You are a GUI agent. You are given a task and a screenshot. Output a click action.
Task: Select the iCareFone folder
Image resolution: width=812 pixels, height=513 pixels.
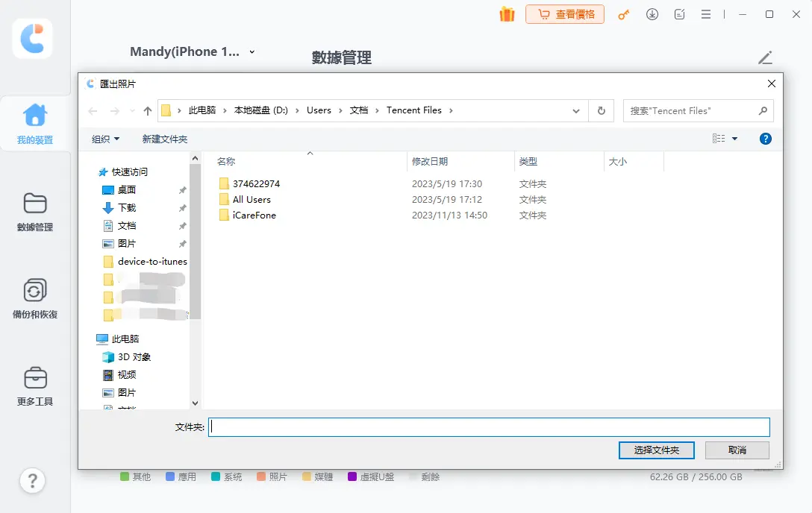pyautogui.click(x=254, y=215)
